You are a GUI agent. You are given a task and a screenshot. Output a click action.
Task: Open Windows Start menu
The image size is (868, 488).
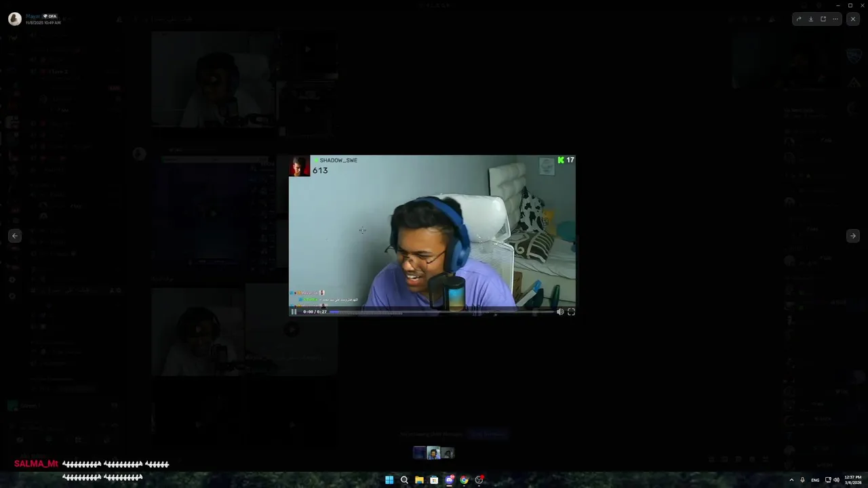[x=389, y=480]
